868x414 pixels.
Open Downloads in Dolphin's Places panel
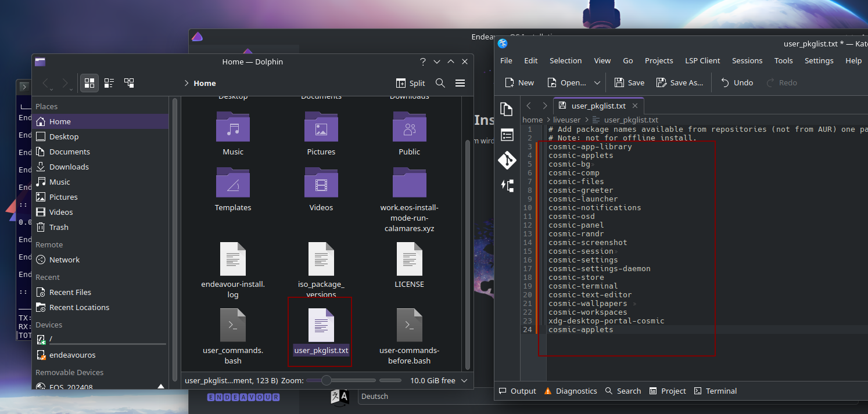[101, 167]
